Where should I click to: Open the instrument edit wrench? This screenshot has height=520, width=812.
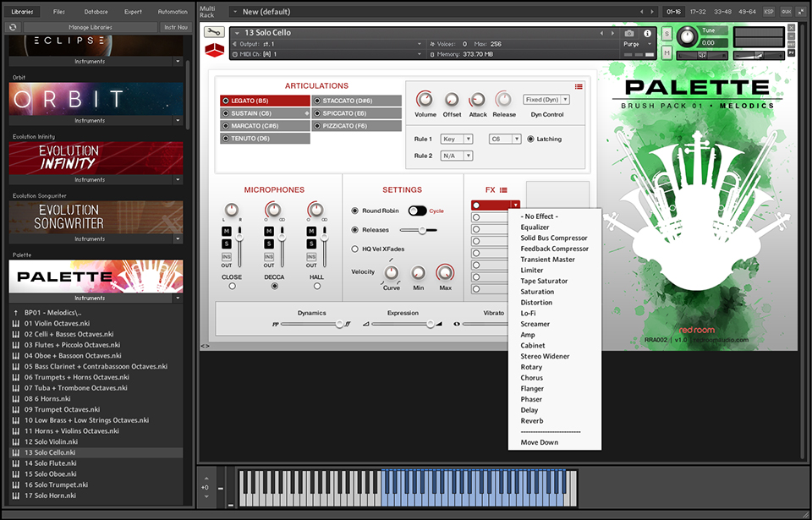pyautogui.click(x=214, y=32)
